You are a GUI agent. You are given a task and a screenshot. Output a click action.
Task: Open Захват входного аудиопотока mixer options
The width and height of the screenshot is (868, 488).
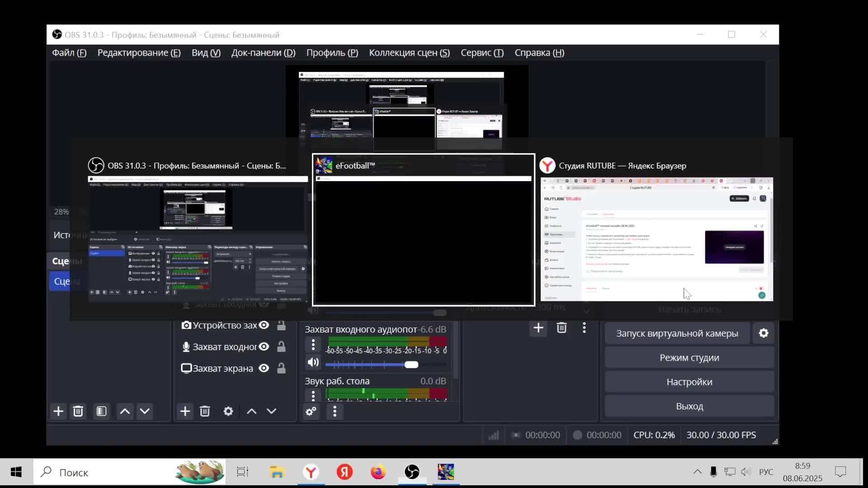tap(313, 345)
